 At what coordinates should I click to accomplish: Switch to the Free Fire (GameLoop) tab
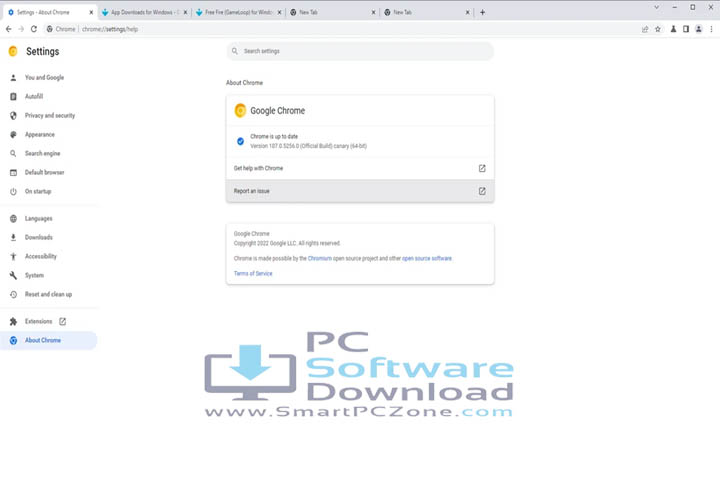(238, 12)
